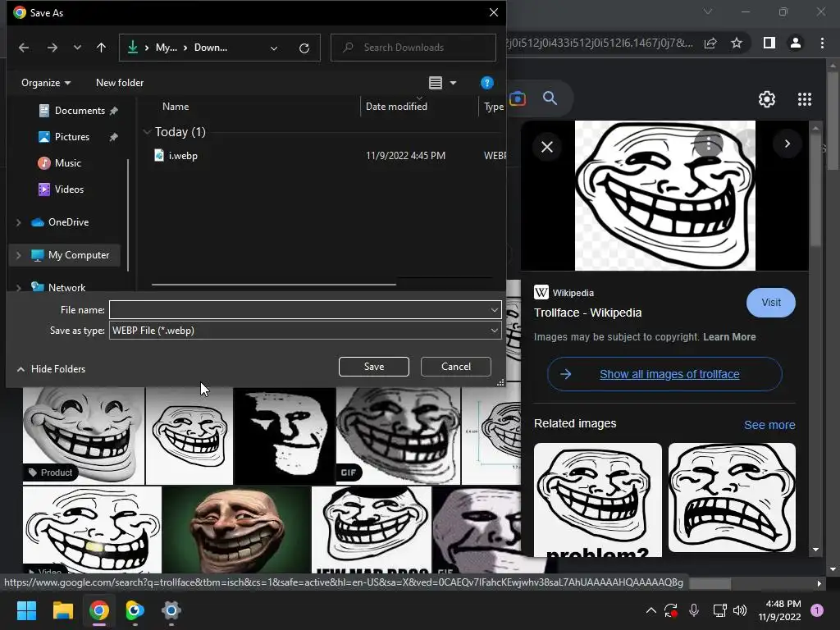This screenshot has width=840, height=630.
Task: Click the Visit button
Action: click(x=771, y=303)
